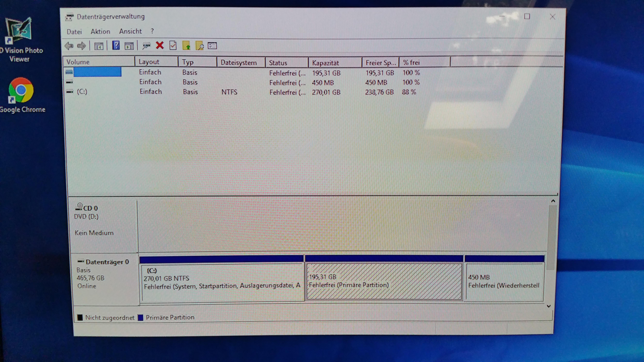
Task: Select the (C:) volume row in list
Action: [x=82, y=92]
